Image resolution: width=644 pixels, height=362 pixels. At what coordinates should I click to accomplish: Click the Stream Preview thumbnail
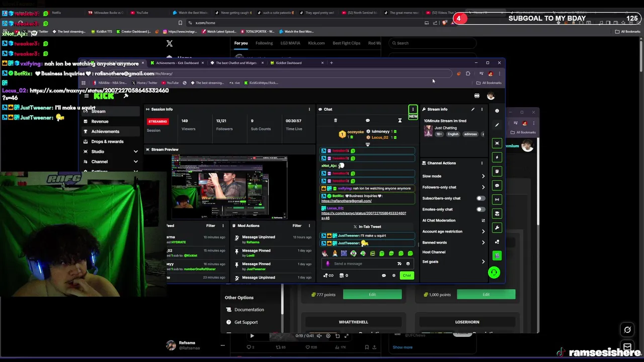pos(229,187)
